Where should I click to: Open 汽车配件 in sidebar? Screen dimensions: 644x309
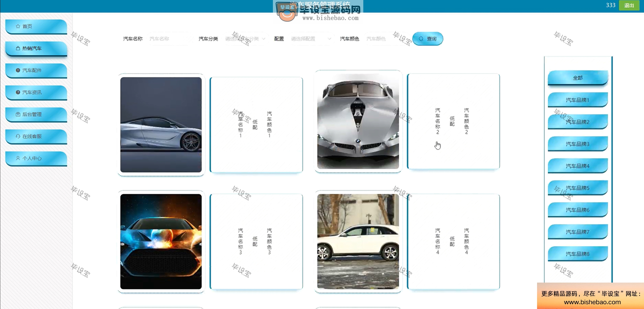click(36, 71)
